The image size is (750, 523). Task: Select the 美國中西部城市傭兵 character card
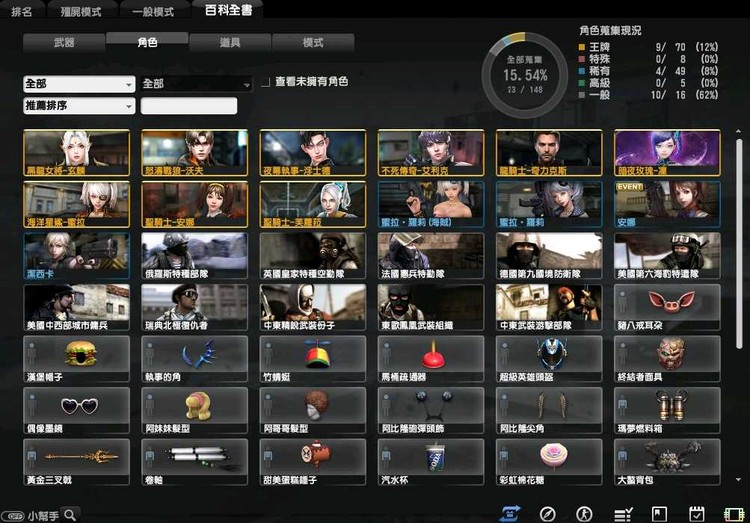(x=77, y=307)
